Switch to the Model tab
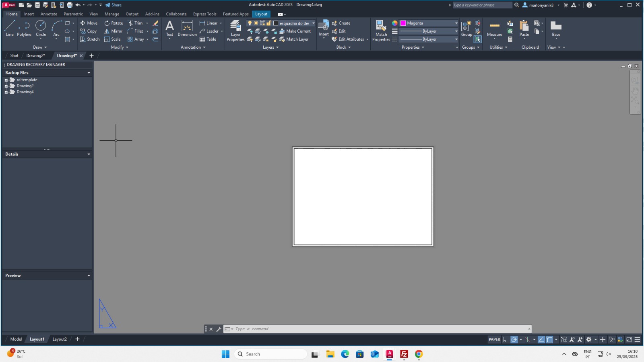The height and width of the screenshot is (362, 644). tap(16, 339)
